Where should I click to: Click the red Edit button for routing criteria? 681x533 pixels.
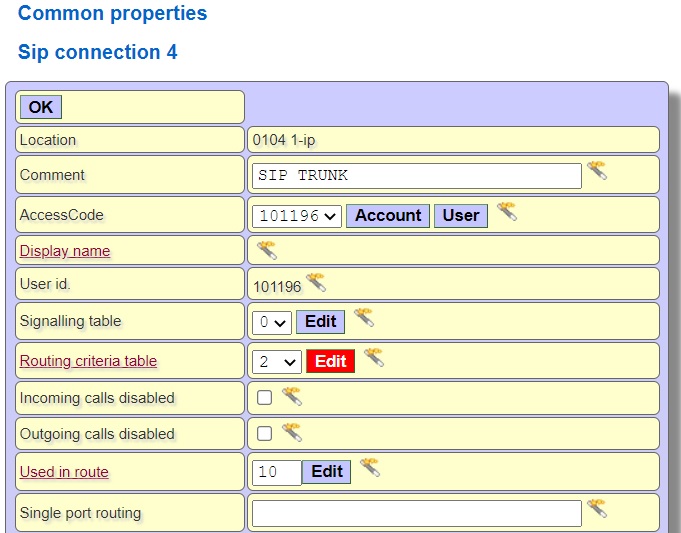click(x=330, y=361)
